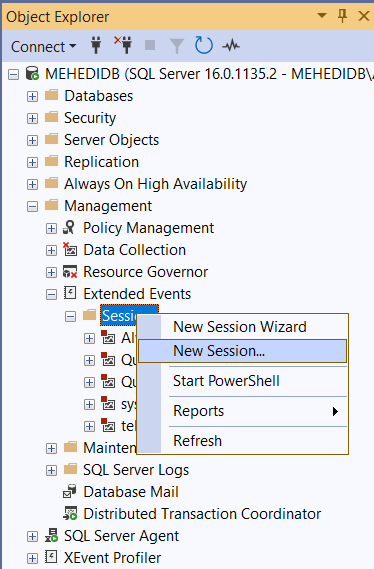This screenshot has height=569, width=374.
Task: Click the Filter funnel icon
Action: pyautogui.click(x=177, y=46)
